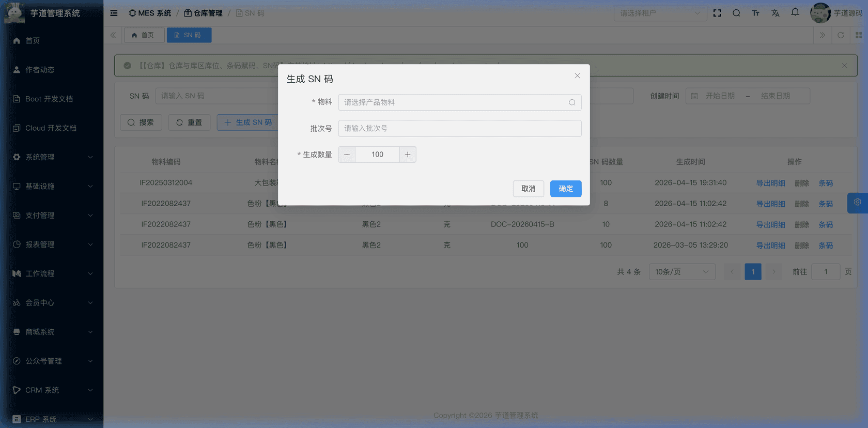
Task: Focus the 请输入批次号 input field
Action: (459, 129)
